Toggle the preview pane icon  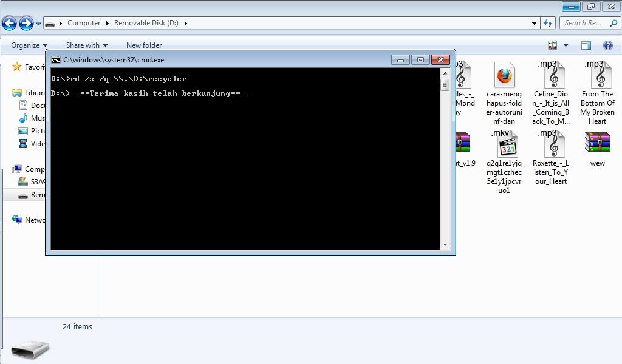click(586, 45)
